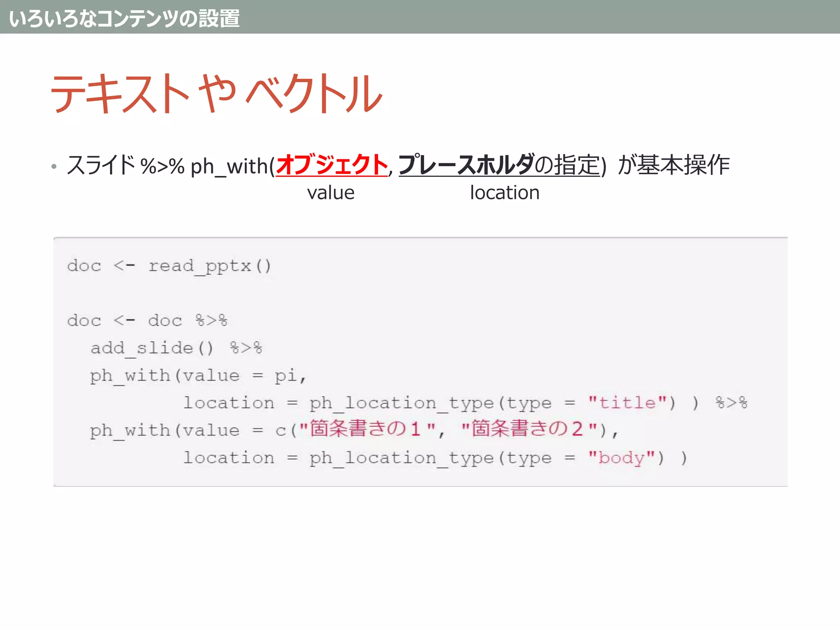This screenshot has height=630, width=840.
Task: Click the "title" string in the code
Action: pyautogui.click(x=627, y=402)
